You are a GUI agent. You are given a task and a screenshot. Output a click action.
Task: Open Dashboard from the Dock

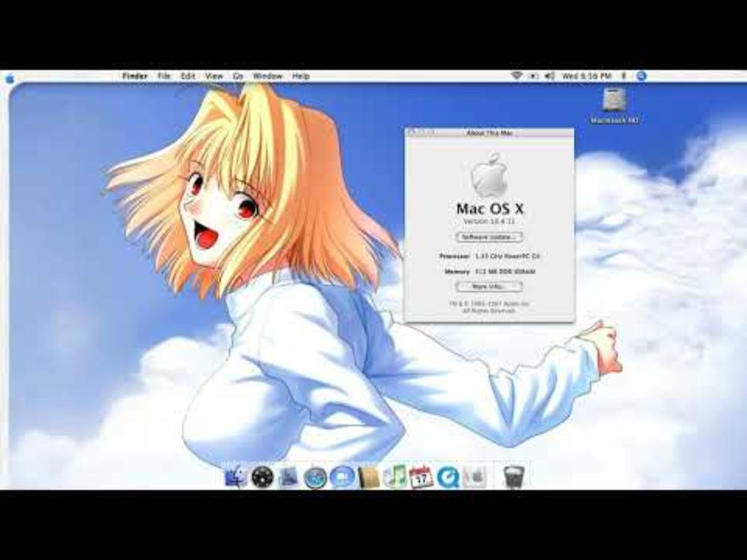point(262,477)
